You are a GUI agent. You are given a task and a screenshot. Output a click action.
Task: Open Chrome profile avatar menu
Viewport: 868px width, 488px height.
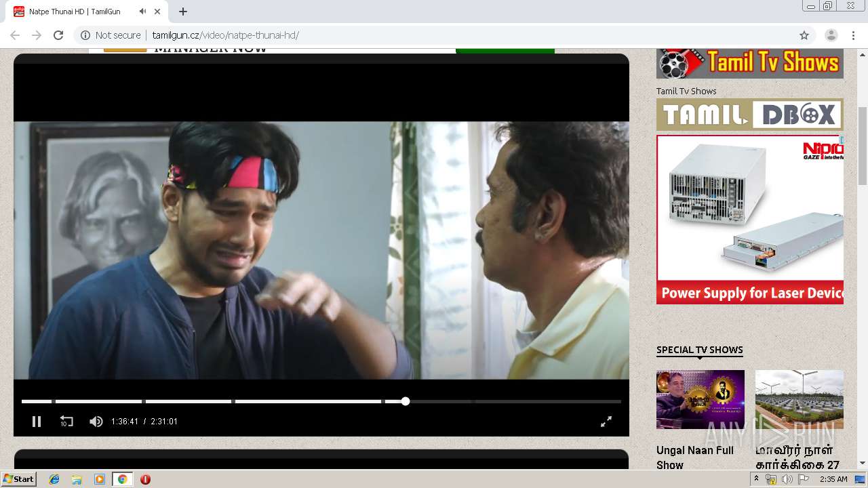coord(831,35)
